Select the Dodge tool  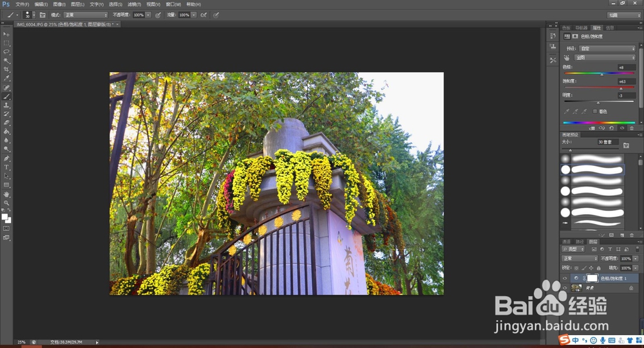tap(6, 149)
